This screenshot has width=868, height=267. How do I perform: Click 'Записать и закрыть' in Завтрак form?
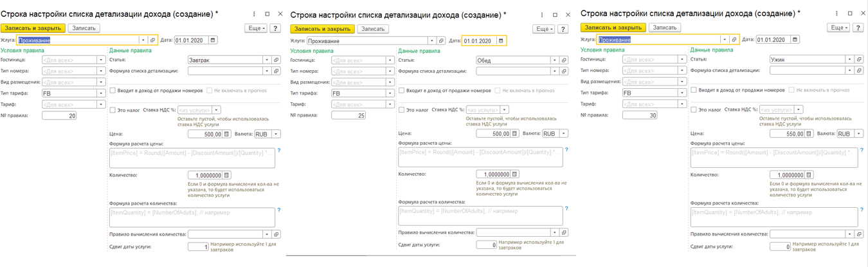point(33,28)
